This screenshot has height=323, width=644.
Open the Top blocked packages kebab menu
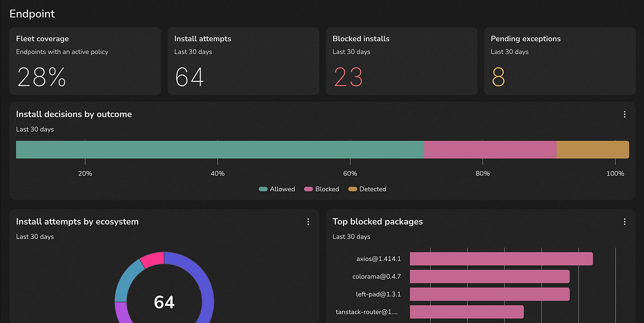(625, 222)
